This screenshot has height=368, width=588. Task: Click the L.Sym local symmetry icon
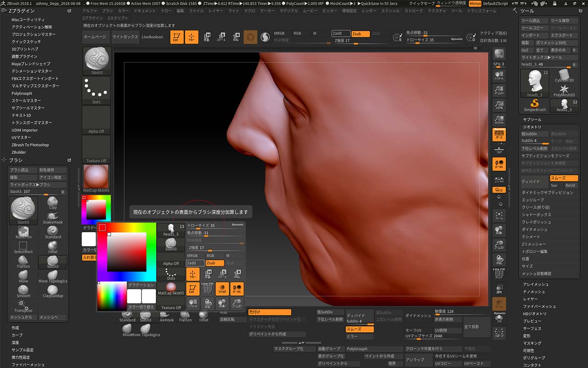[x=499, y=180]
